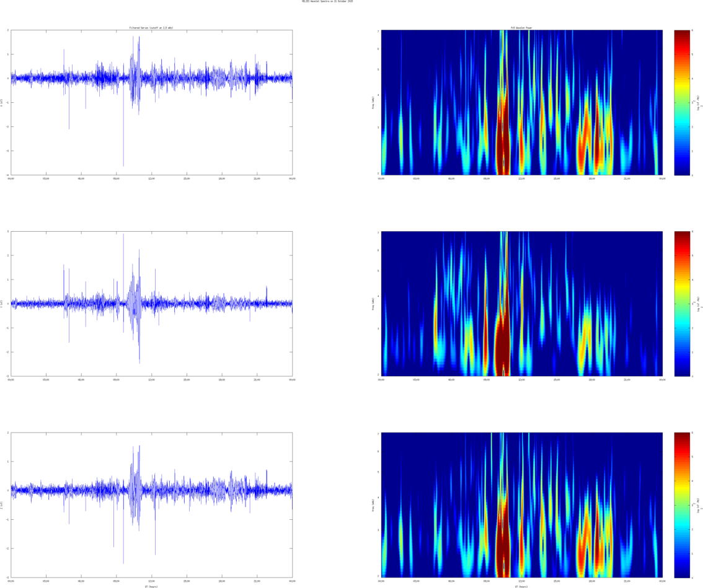Click the 'Freq (mHz)' axis label of bottom spectrogram
703x588 pixels.
click(x=373, y=505)
